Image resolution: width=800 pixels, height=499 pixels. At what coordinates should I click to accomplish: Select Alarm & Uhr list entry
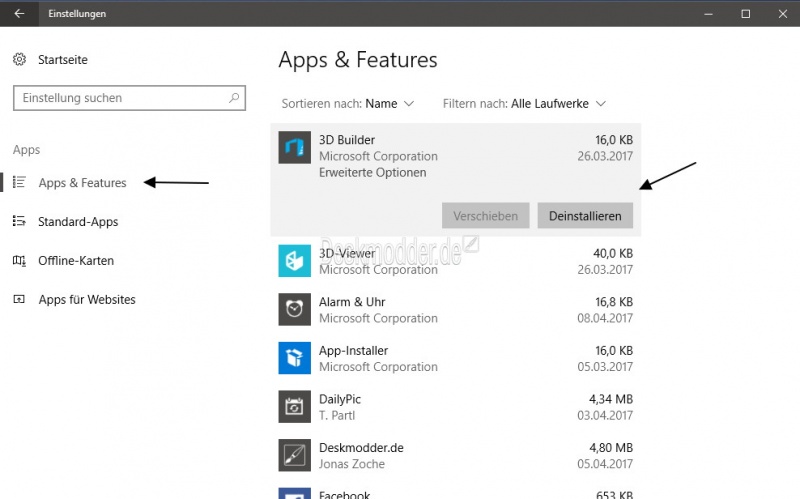[456, 309]
